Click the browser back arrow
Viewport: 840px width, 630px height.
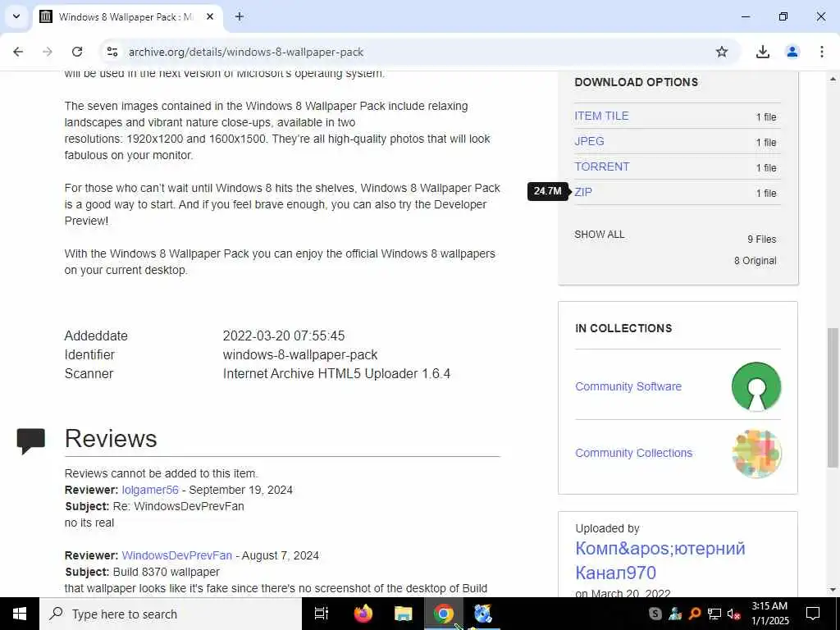pyautogui.click(x=18, y=52)
